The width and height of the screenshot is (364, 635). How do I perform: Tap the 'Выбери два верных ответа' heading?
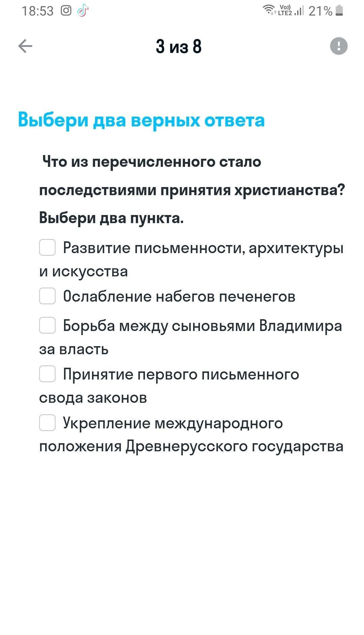pos(141,120)
